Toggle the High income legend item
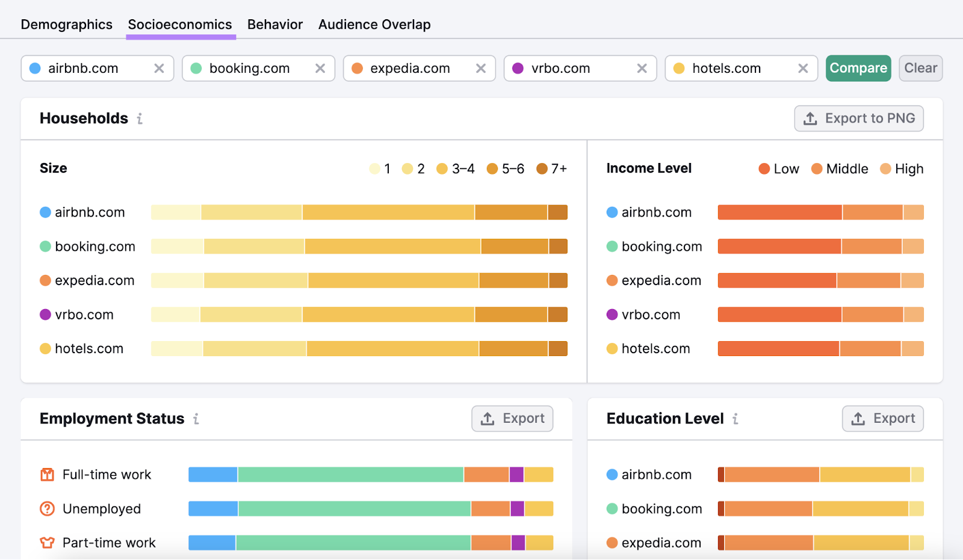Screen dimensions: 963x560 coord(902,168)
